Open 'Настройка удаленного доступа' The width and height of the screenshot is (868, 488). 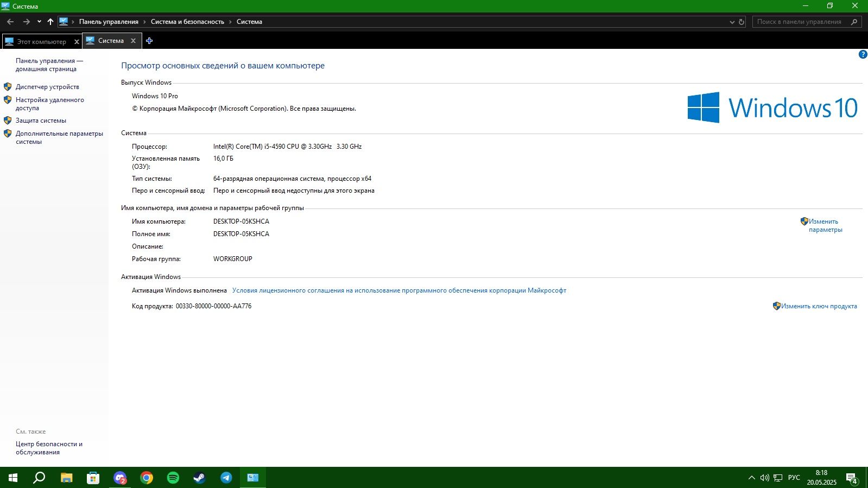tap(50, 104)
